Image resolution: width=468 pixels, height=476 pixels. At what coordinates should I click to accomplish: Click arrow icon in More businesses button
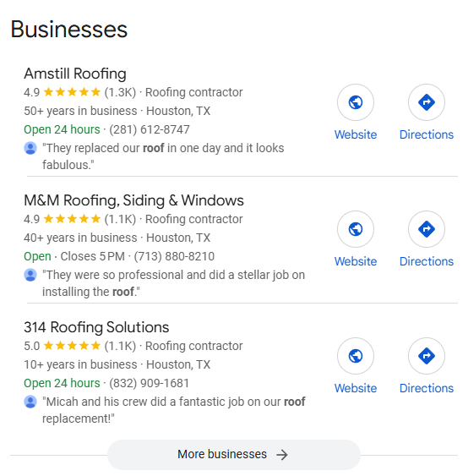(282, 455)
